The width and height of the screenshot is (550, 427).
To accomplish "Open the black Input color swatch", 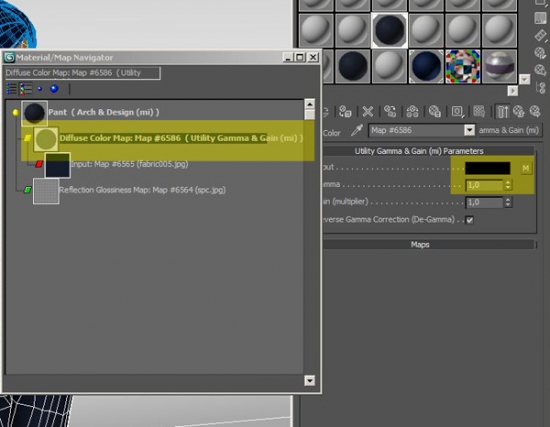I will tap(488, 168).
